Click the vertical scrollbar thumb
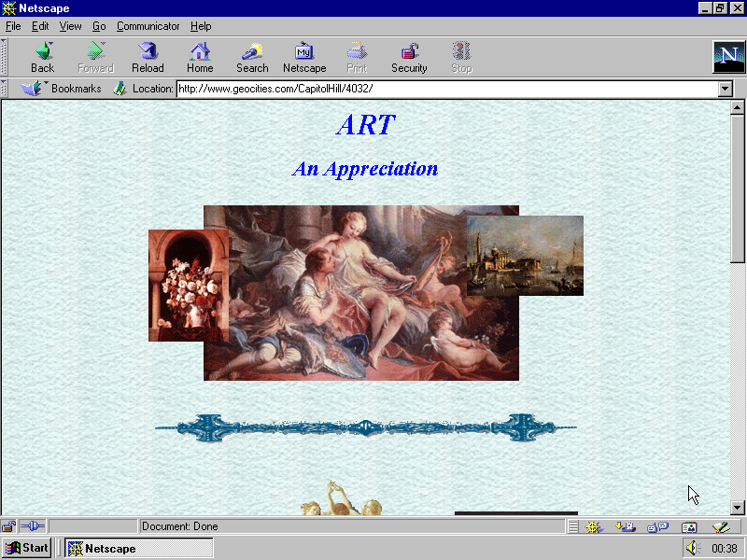Screen dimensions: 747x560 [737, 189]
